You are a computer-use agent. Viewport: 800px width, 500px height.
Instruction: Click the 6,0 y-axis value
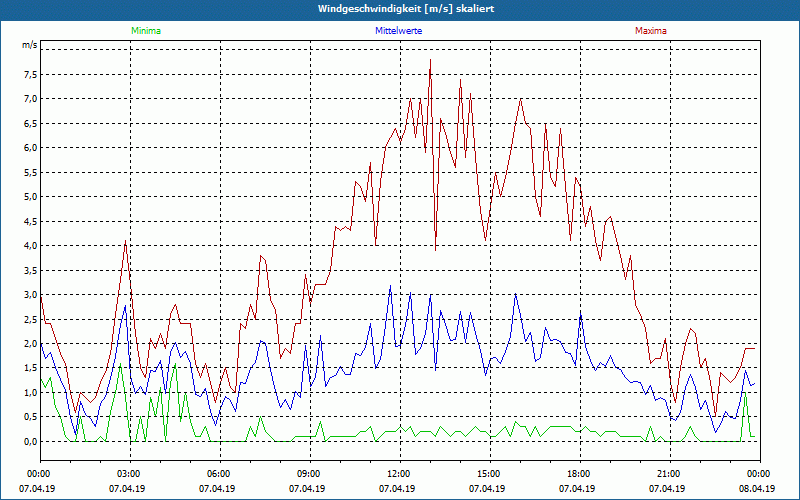pos(31,148)
